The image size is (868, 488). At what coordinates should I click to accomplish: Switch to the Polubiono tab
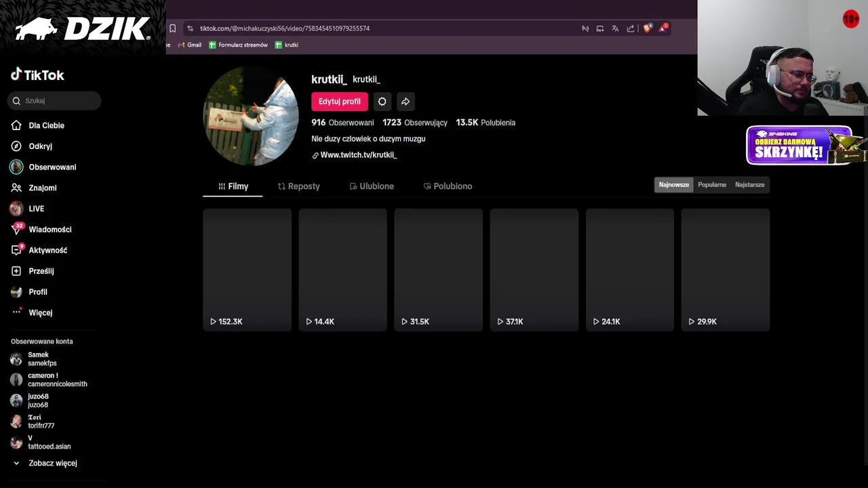click(448, 186)
